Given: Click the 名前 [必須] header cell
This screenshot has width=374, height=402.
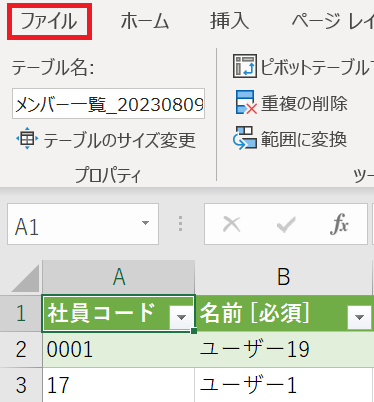Looking at the screenshot, I should point(284,313).
